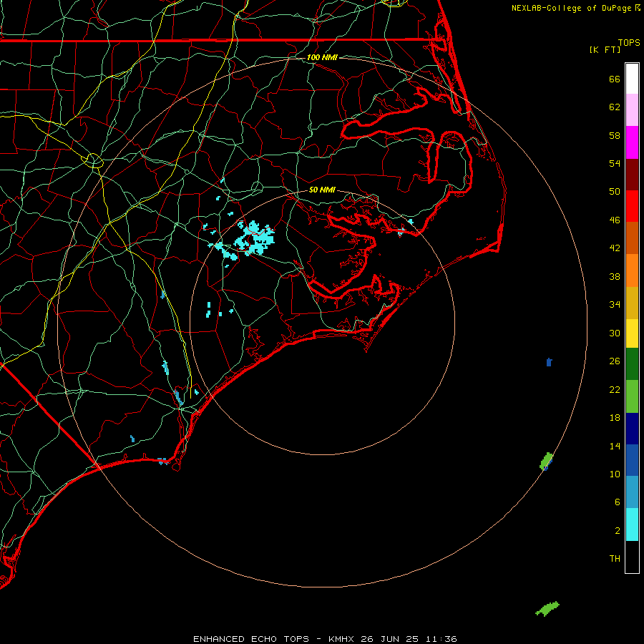Click the dark orange 42 kft legend swatch
Image resolution: width=644 pixels, height=644 pixels.
tap(632, 238)
